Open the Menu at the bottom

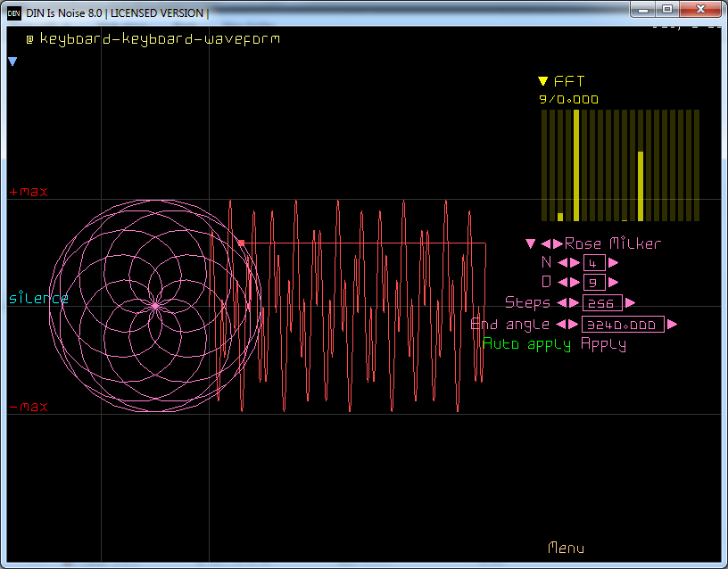566,548
